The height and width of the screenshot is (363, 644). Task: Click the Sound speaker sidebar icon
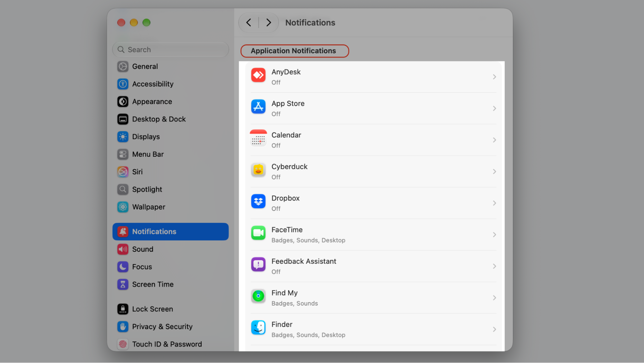123,249
